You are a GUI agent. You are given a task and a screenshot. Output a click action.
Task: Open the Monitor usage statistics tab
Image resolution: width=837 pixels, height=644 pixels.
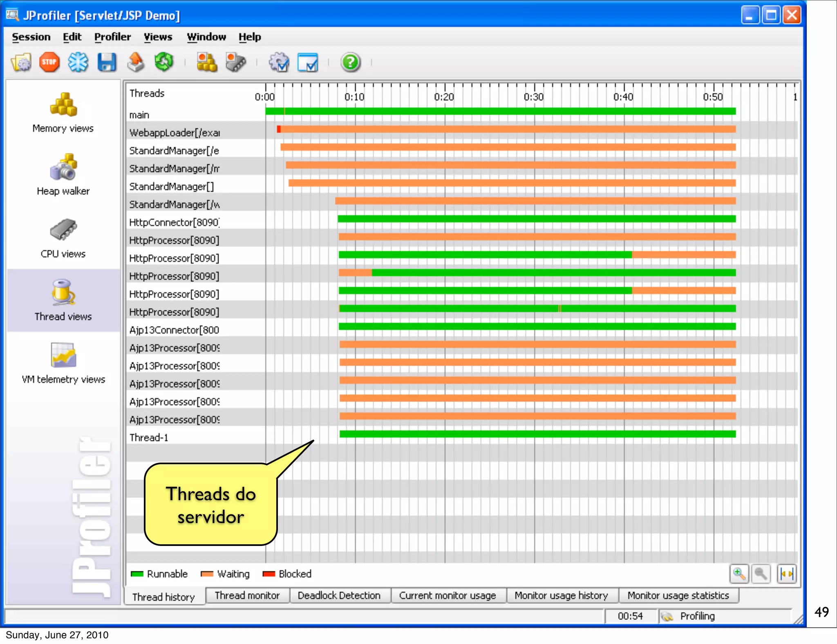[678, 596]
